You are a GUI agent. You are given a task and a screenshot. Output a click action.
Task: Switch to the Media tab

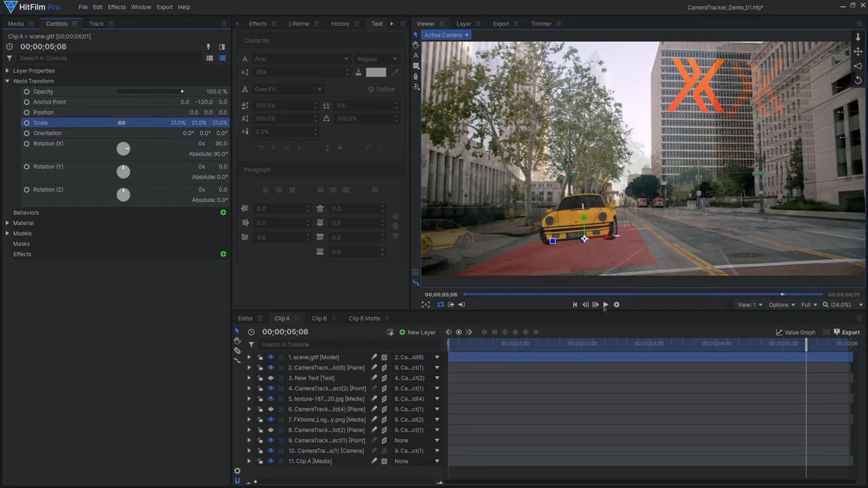pyautogui.click(x=16, y=24)
